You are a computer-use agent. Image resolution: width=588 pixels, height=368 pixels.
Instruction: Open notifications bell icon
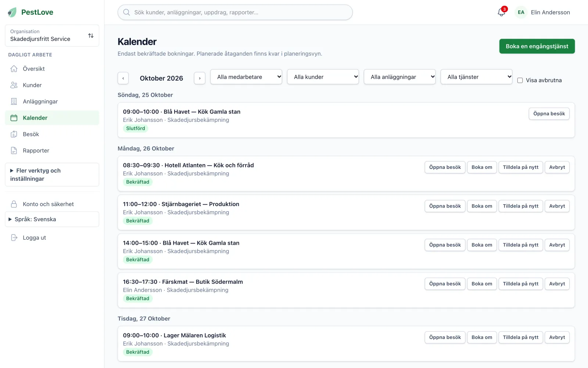coord(501,12)
